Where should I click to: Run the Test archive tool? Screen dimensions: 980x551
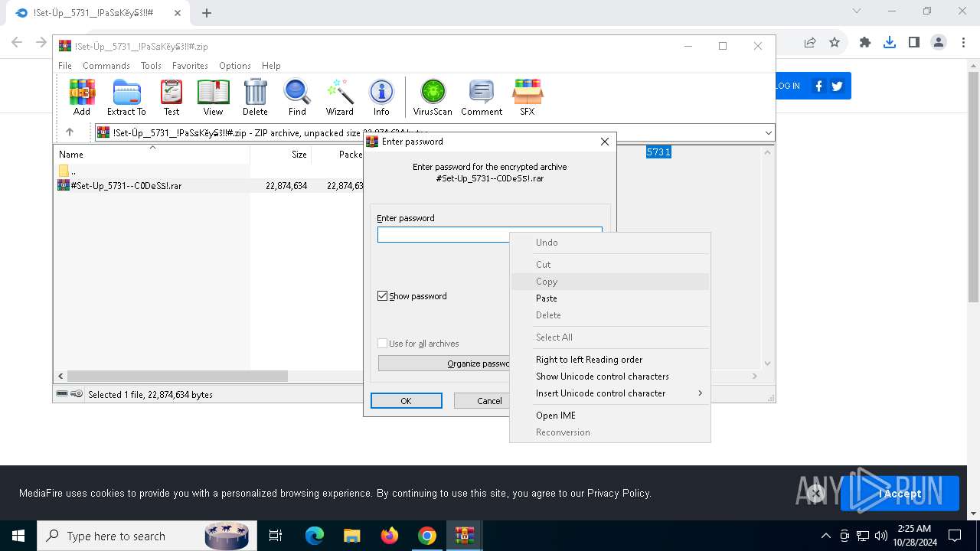[x=171, y=97]
